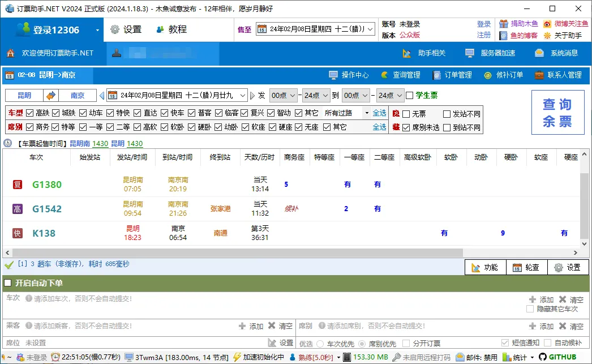This screenshot has height=364, width=592.
Task: Swap stations with the orange arrows icon
Action: [50, 96]
